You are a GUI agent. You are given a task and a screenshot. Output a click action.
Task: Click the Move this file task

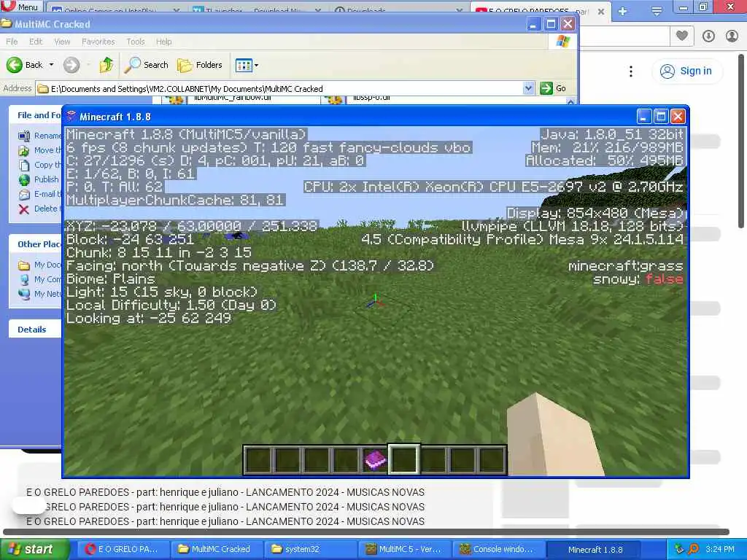tap(40, 150)
